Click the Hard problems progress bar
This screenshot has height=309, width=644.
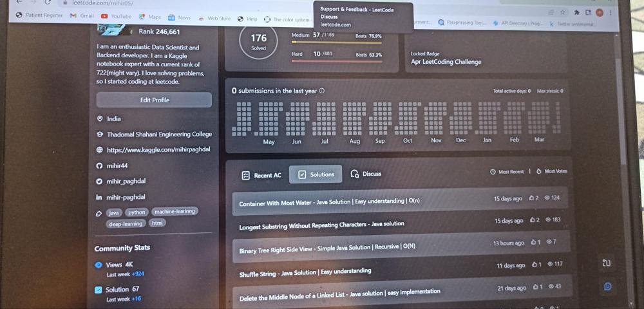[x=337, y=62]
